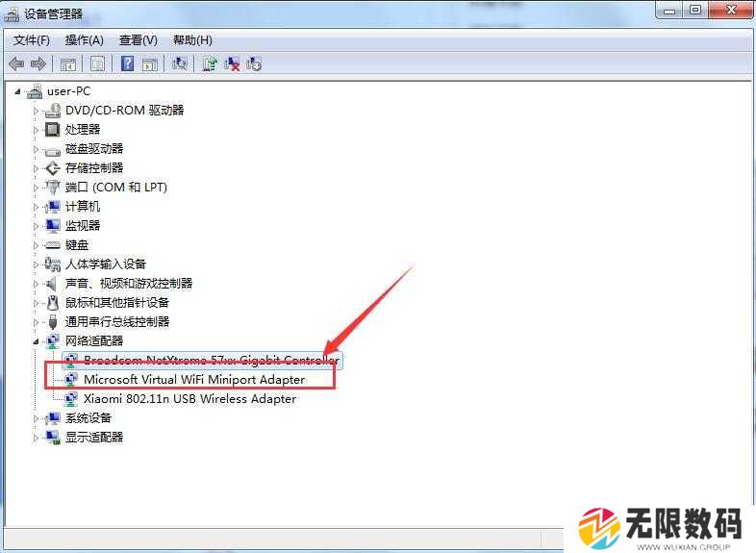The height and width of the screenshot is (553, 756).
Task: Select the 系统设备 label
Action: 88,418
